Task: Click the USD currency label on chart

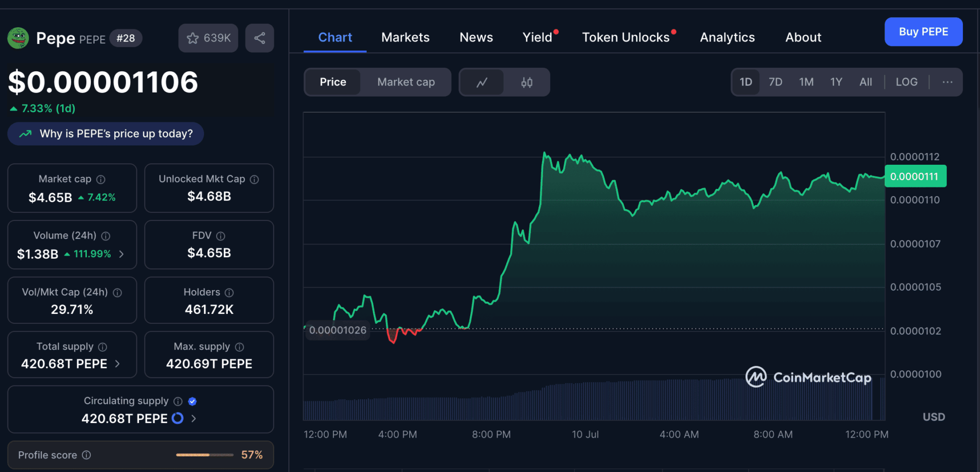Action: [x=934, y=417]
